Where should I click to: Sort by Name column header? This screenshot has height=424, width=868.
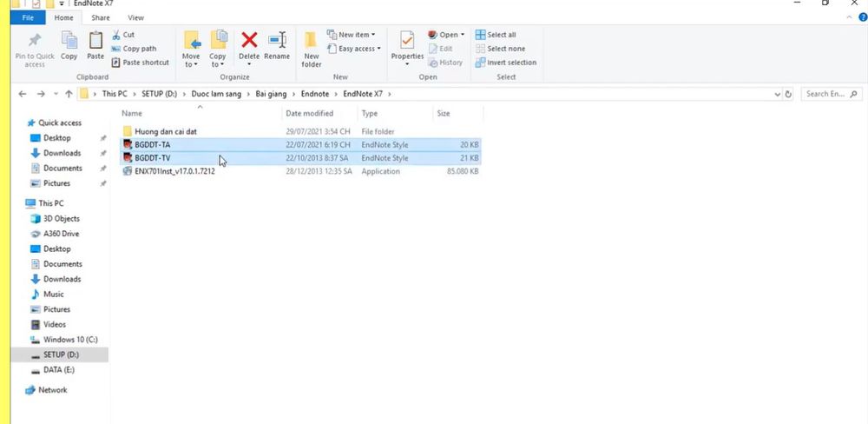(200, 113)
